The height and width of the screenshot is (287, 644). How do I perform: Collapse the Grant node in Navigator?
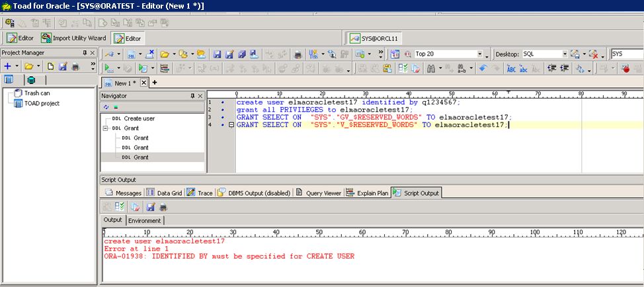coord(106,128)
